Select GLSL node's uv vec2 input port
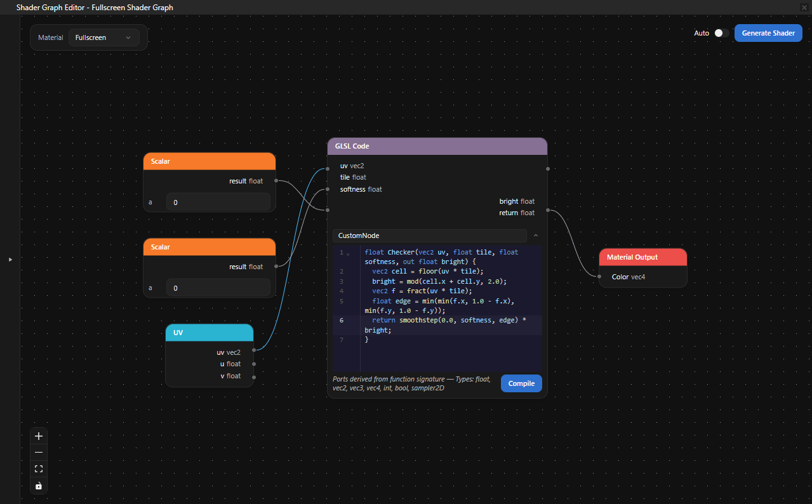The image size is (812, 504). click(328, 169)
